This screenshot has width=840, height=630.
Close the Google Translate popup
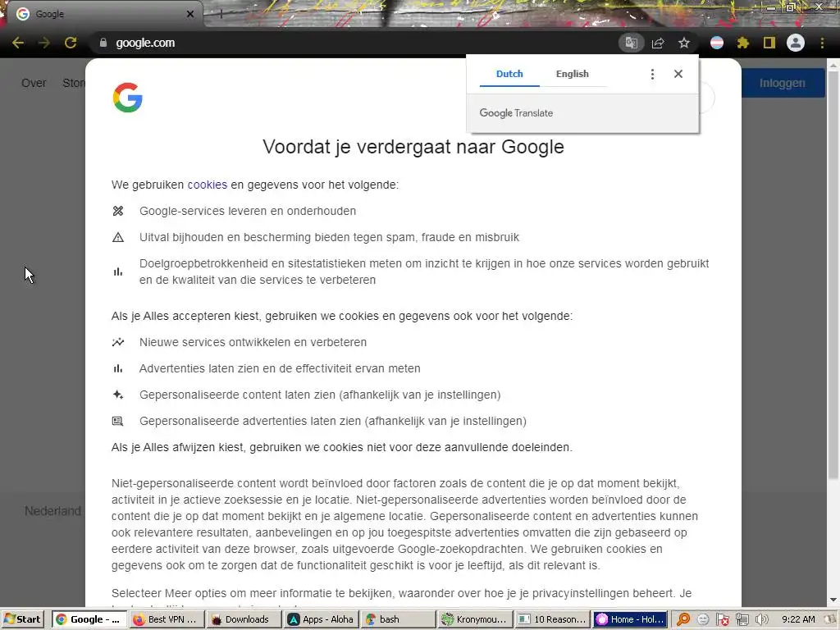[x=678, y=74]
